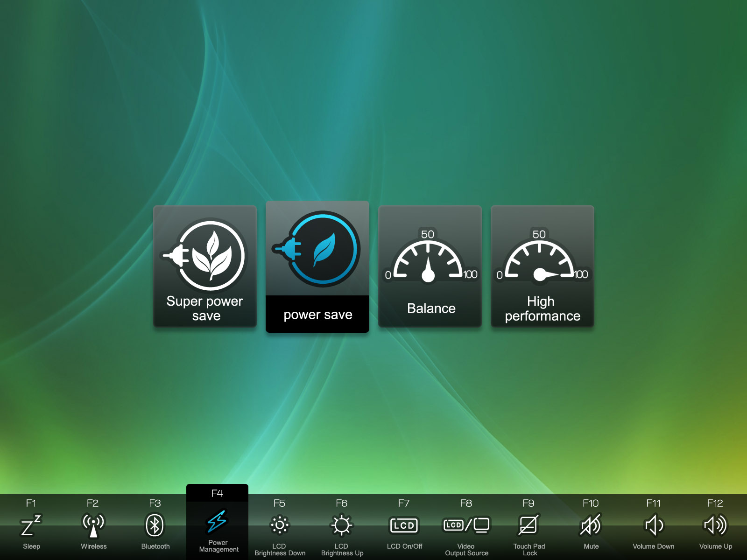Image resolution: width=747 pixels, height=560 pixels.
Task: Click the "F12" key label
Action: click(715, 503)
